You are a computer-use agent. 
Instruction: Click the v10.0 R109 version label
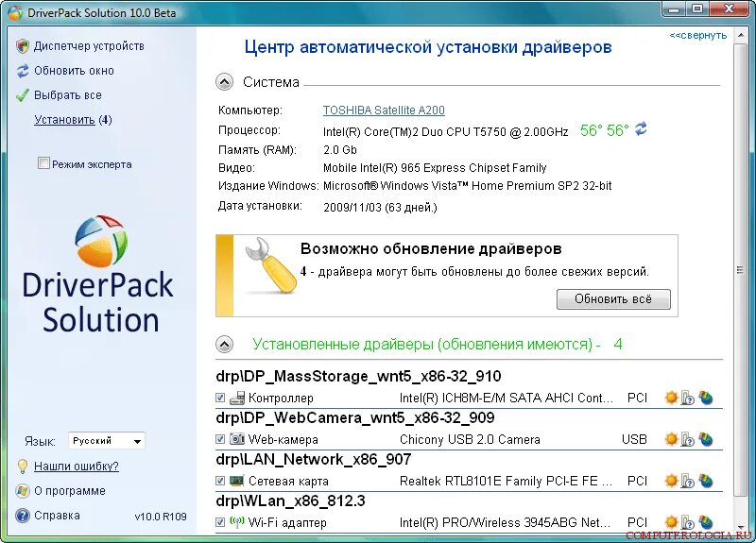click(x=161, y=517)
